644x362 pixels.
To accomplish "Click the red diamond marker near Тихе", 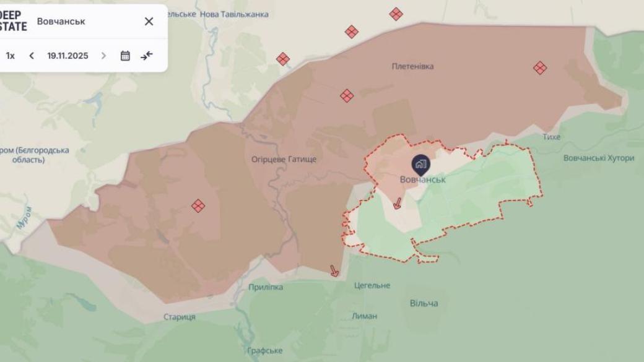I will click(540, 67).
